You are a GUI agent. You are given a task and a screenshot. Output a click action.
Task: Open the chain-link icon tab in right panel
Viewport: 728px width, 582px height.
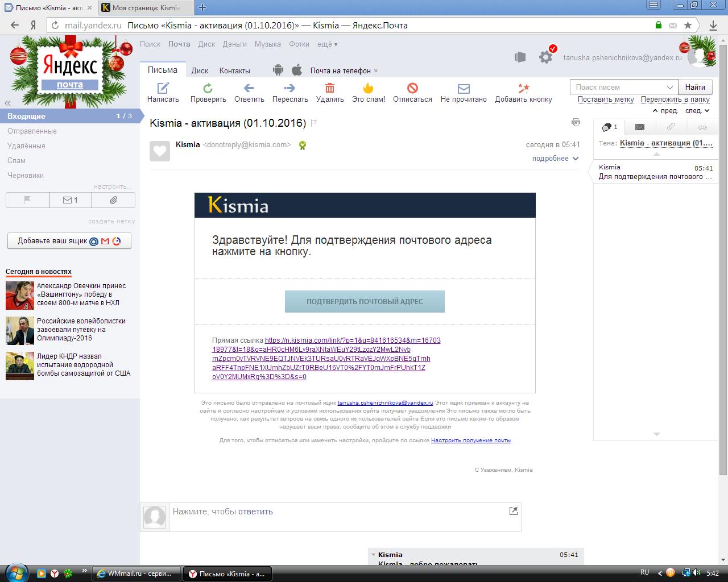[702, 127]
